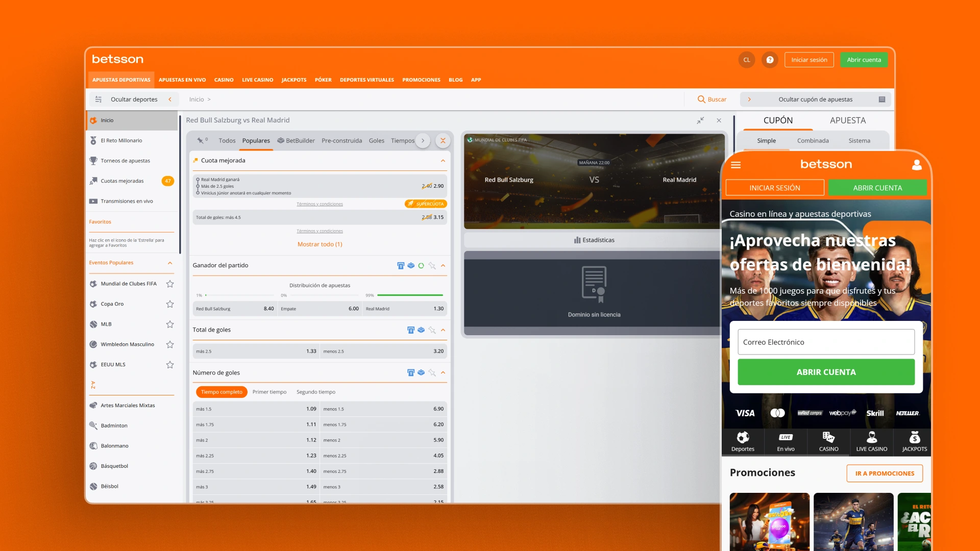Open PROMOCIONES menu item
This screenshot has height=551, width=980.
(x=421, y=80)
